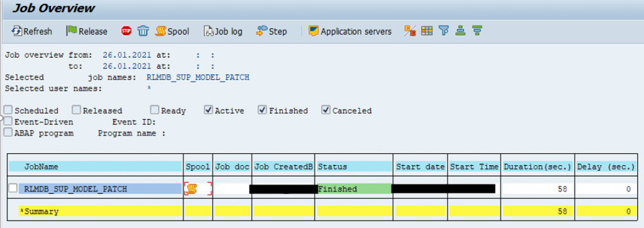644x228 pixels.
Task: Open Application servers view
Action: point(350,31)
